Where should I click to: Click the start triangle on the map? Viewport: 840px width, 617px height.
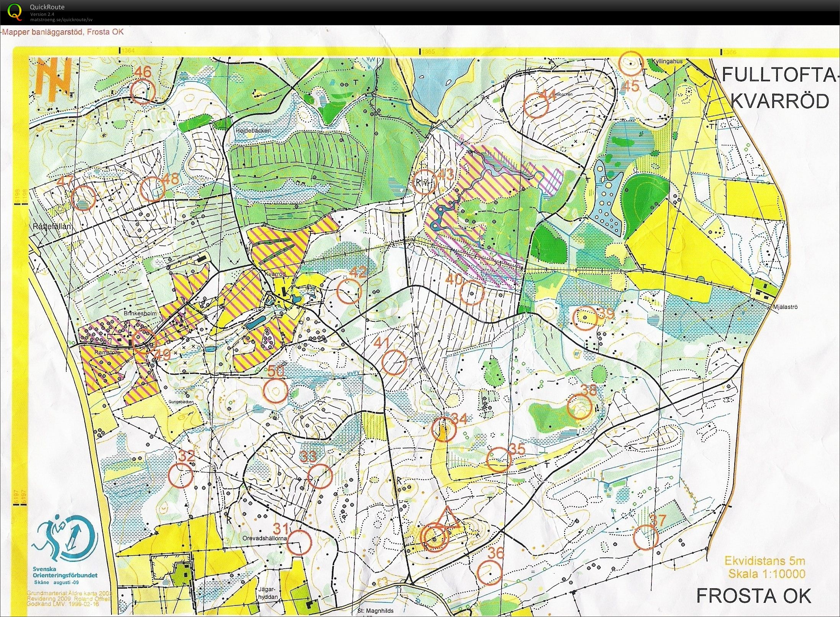447,518
